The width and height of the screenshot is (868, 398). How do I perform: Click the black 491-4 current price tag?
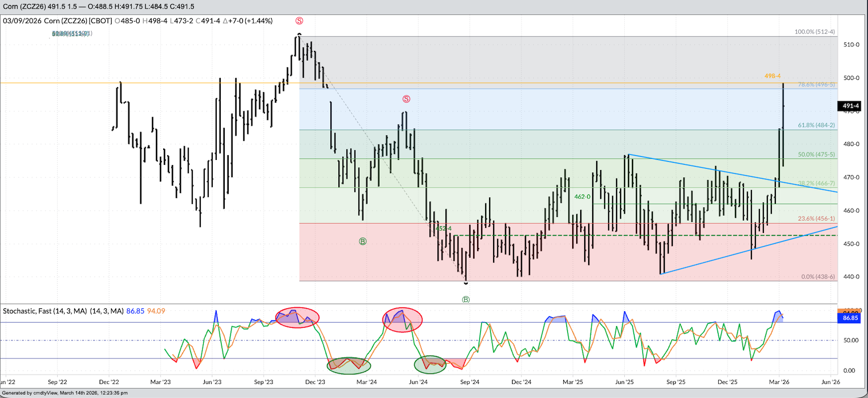coord(850,106)
